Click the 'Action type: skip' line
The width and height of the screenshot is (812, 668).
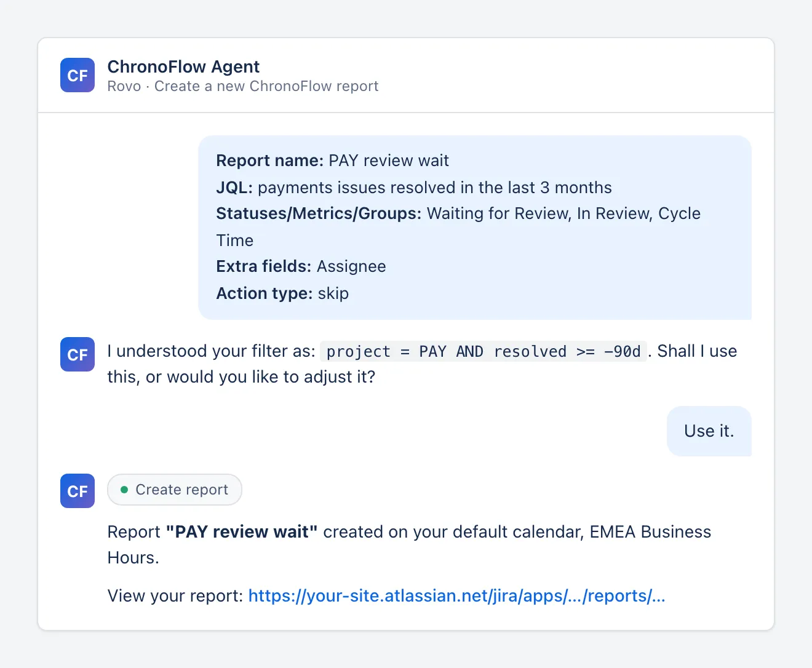tap(282, 293)
